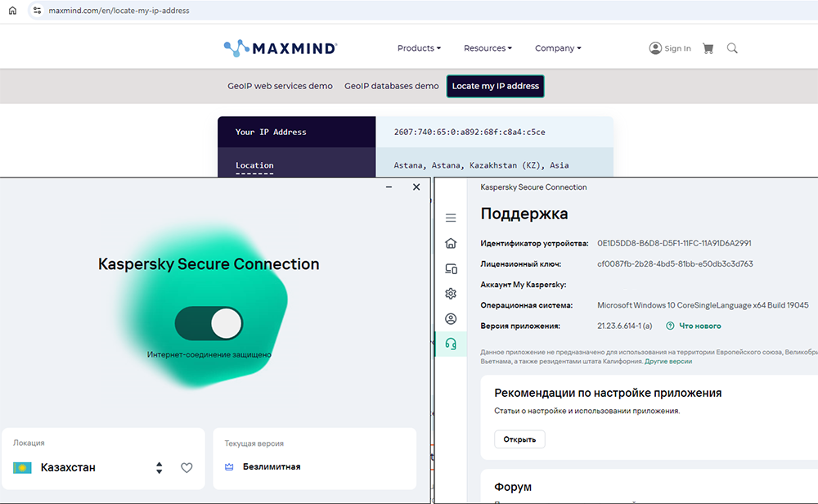Select Locate my IP address tab
This screenshot has height=504, width=818.
tap(495, 86)
